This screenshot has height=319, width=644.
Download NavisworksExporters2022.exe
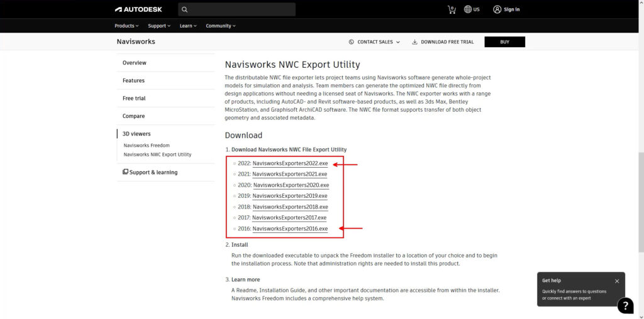tap(290, 163)
